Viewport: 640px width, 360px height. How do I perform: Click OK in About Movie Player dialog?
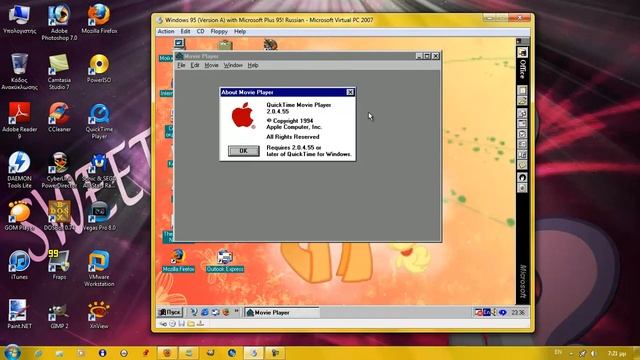tap(243, 151)
